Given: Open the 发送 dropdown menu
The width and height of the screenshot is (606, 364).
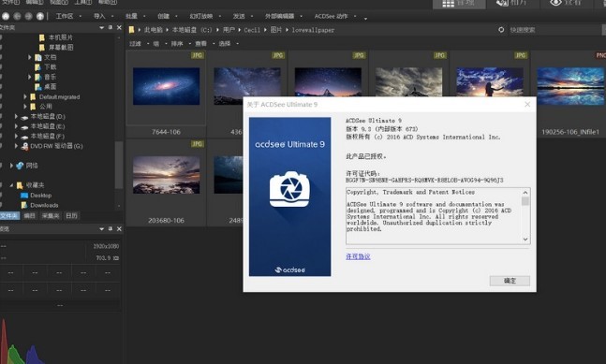Looking at the screenshot, I should coord(243,16).
